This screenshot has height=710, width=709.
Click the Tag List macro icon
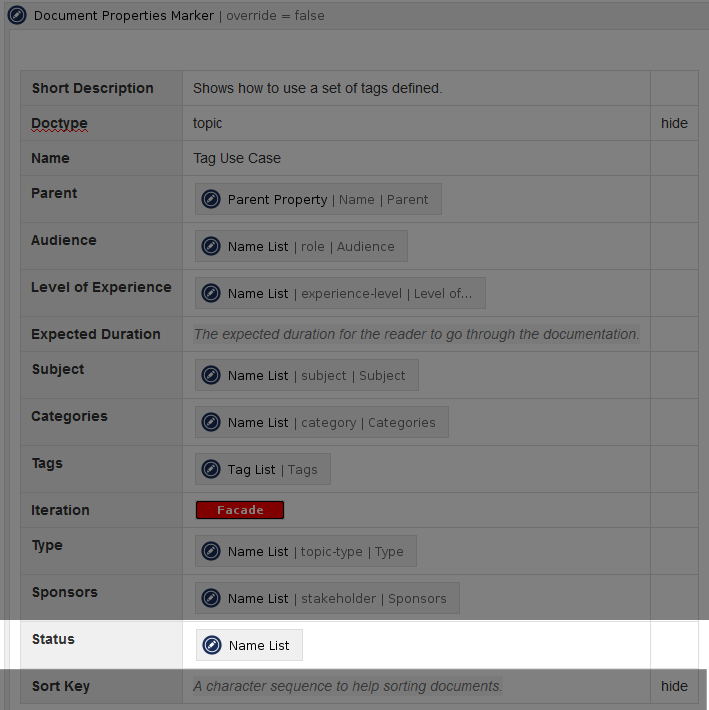pos(211,469)
